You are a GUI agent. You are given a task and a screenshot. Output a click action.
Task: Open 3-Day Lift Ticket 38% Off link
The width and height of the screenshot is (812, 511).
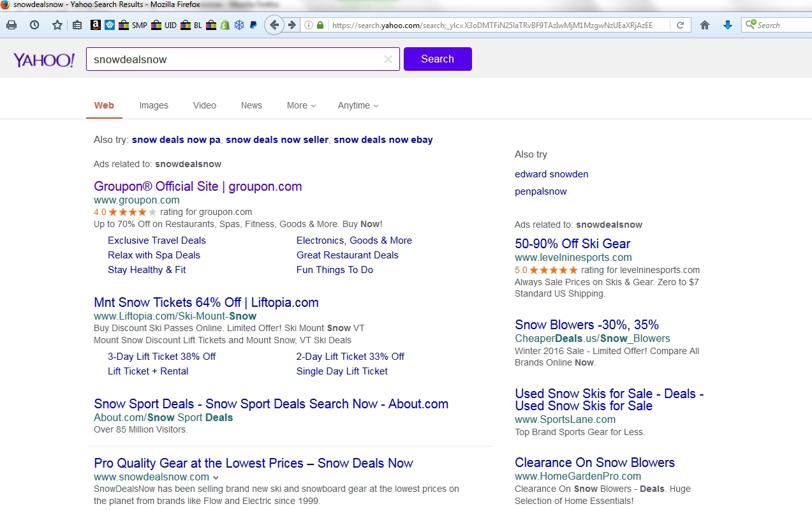point(161,357)
